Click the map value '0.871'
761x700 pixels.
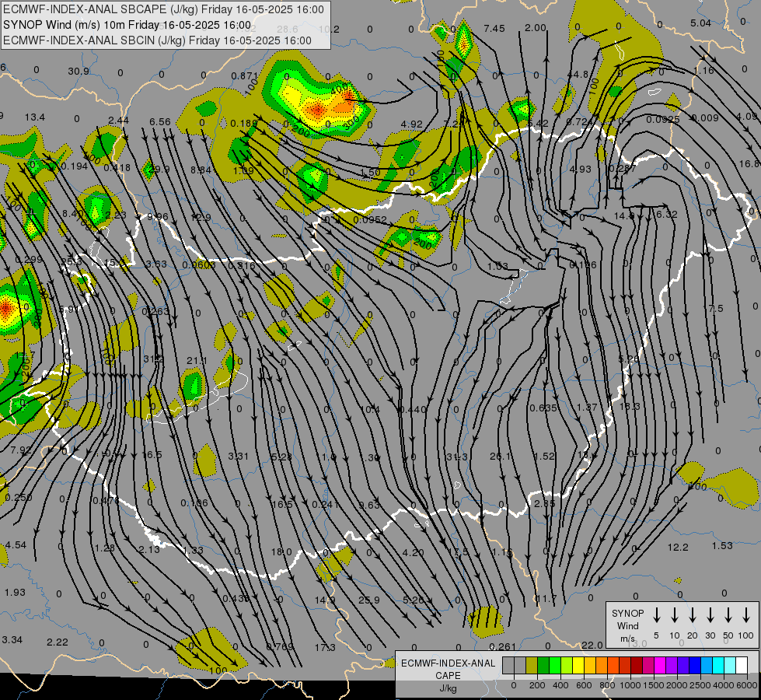click(244, 75)
